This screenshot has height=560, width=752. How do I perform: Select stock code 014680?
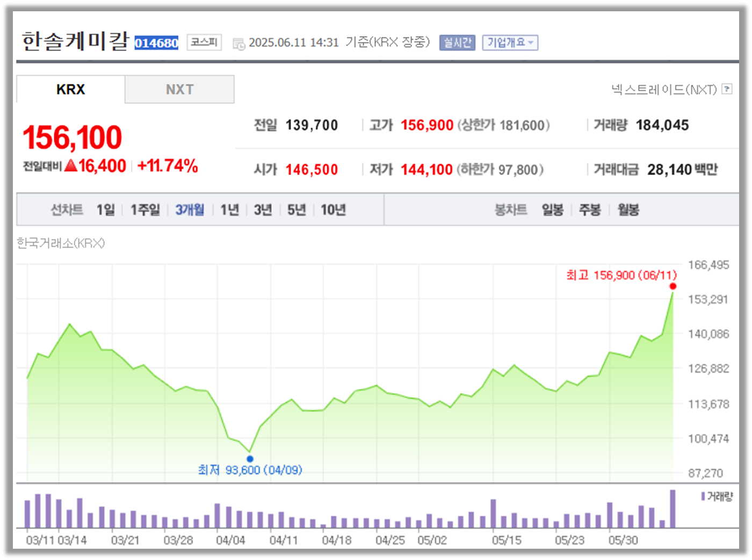[x=156, y=43]
